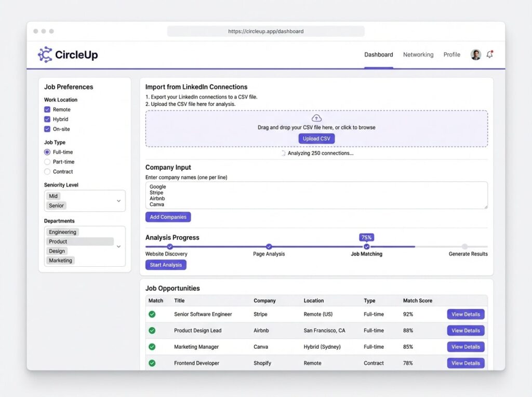Screen dimensions: 532x397
Task: Open the Profile tab
Action: point(451,54)
